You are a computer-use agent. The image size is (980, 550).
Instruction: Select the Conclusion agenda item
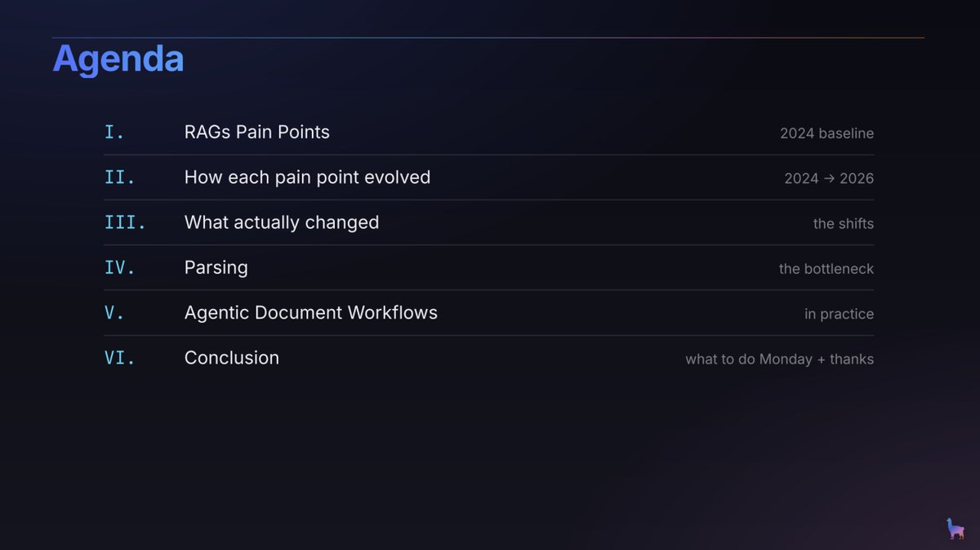(x=232, y=357)
